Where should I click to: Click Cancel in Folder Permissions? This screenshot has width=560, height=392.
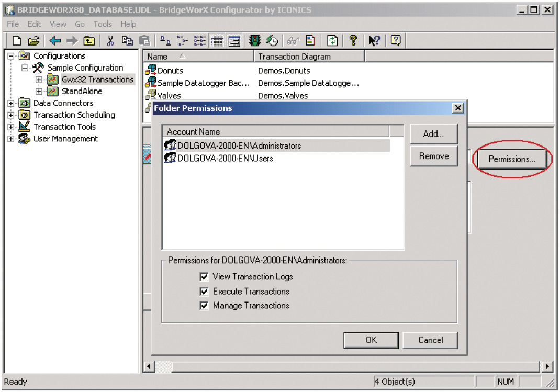tap(430, 340)
